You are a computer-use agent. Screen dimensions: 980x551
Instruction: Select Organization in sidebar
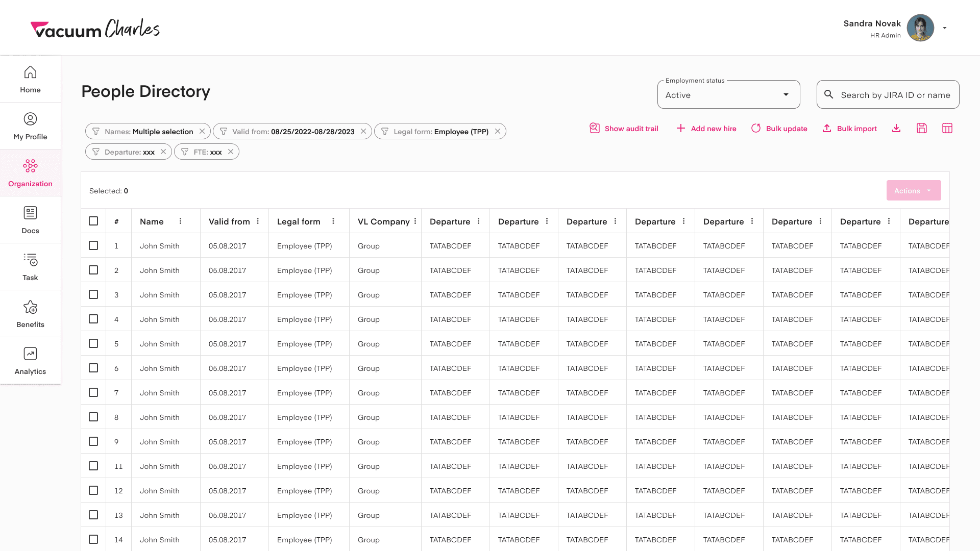[x=31, y=173]
